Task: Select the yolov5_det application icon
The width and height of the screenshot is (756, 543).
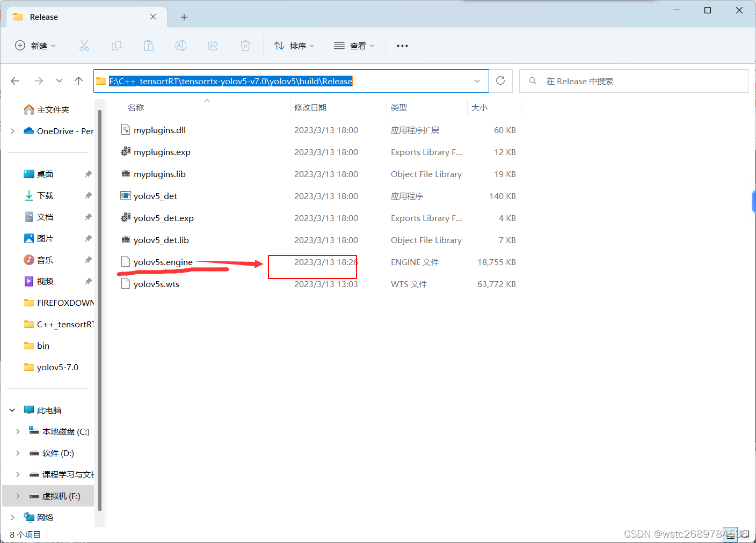Action: (126, 195)
